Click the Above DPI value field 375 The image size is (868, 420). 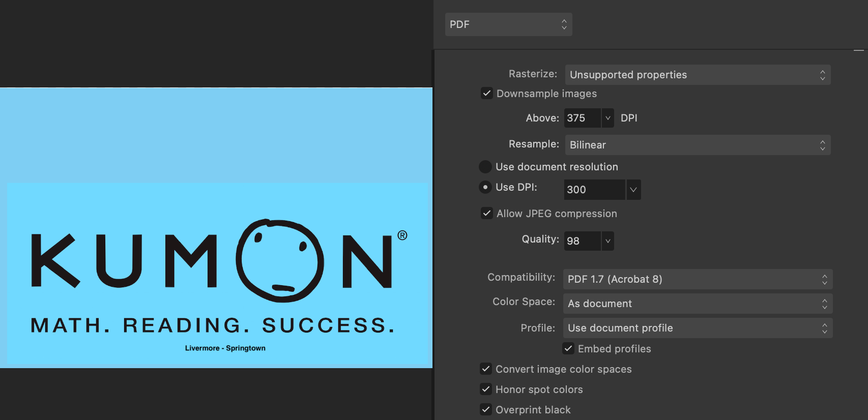(582, 118)
